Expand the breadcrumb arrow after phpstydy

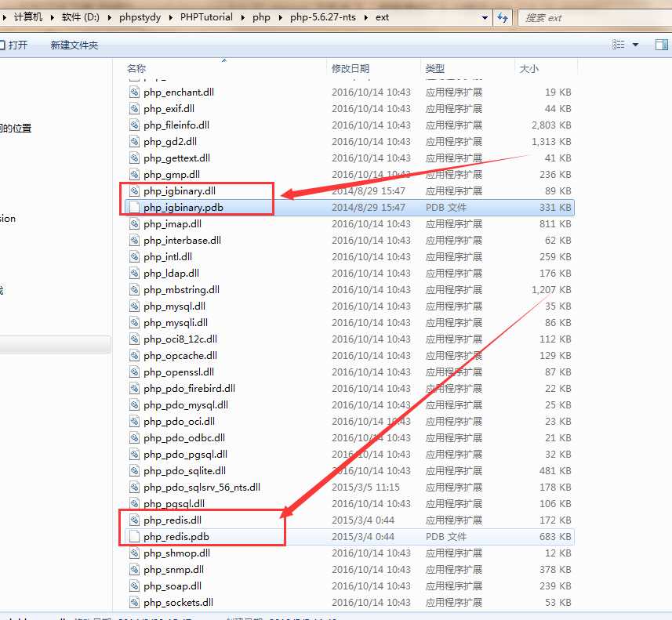pyautogui.click(x=171, y=17)
